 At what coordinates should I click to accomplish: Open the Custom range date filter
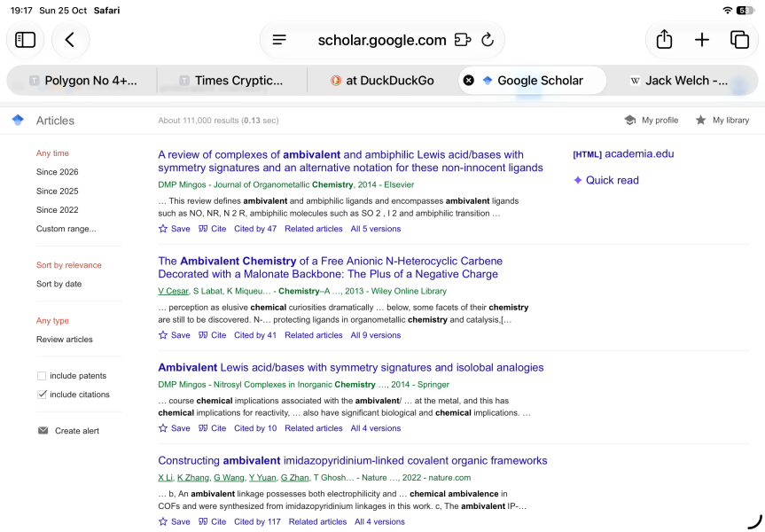(x=66, y=229)
